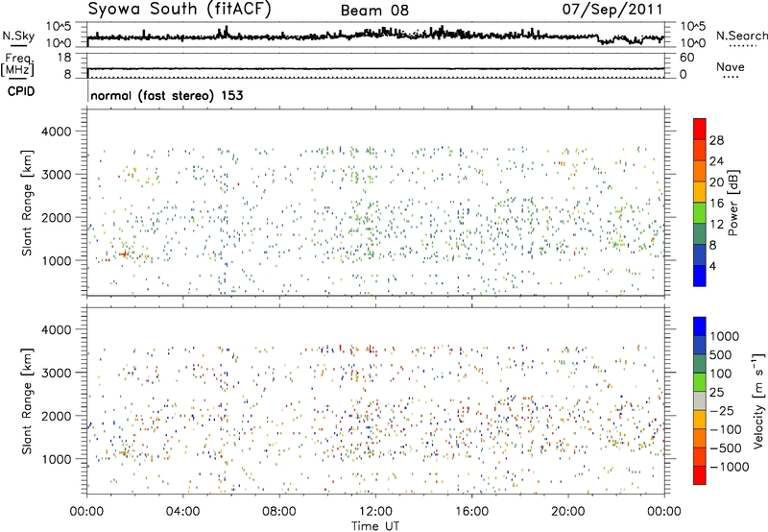Click the yellow 16-20 dB power swatch
768x532 pixels.
point(700,191)
